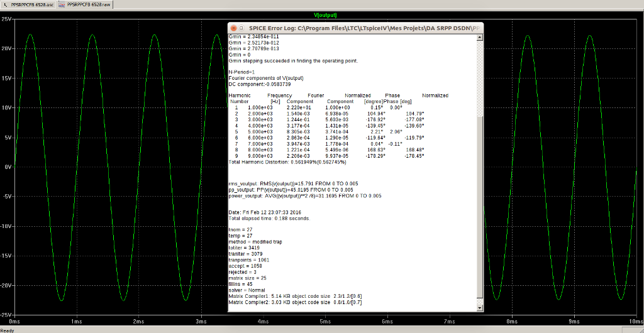The width and height of the screenshot is (644, 333).
Task: Click the 'tranpoints = 1061' line
Action: click(x=250, y=260)
